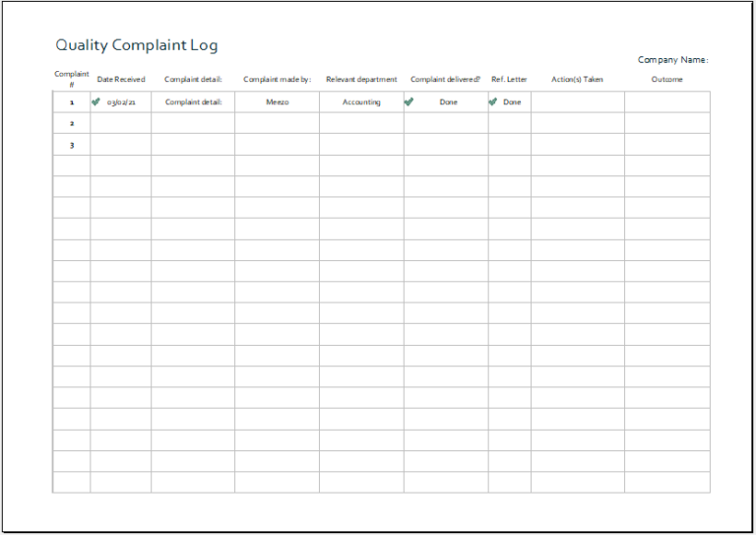This screenshot has height=535, width=756.
Task: Click the Company Name label
Action: tap(672, 60)
